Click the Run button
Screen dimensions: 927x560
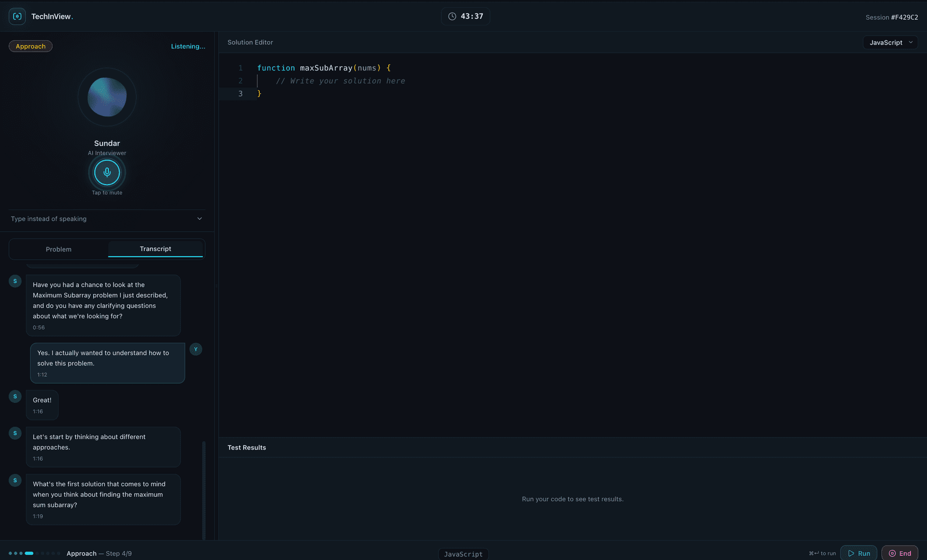pos(859,553)
